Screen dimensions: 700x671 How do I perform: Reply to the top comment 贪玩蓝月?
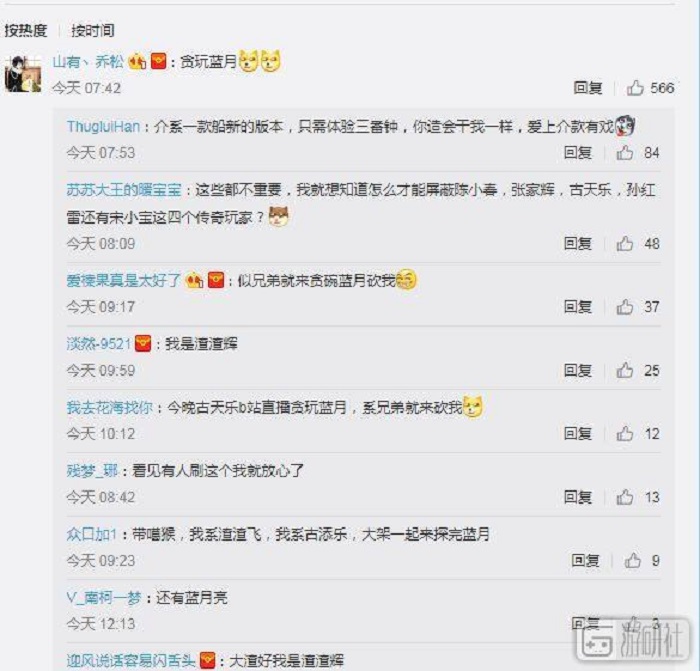pos(588,88)
